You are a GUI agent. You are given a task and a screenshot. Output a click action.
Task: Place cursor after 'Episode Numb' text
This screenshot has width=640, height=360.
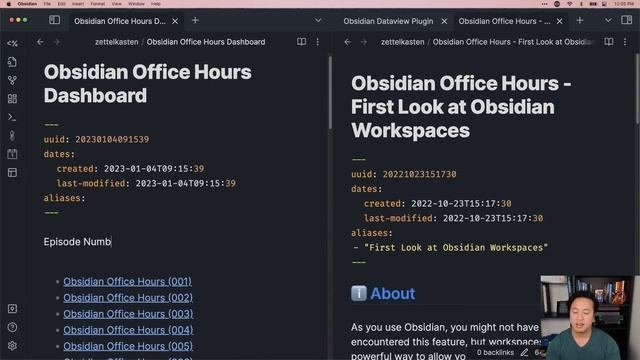coord(111,242)
